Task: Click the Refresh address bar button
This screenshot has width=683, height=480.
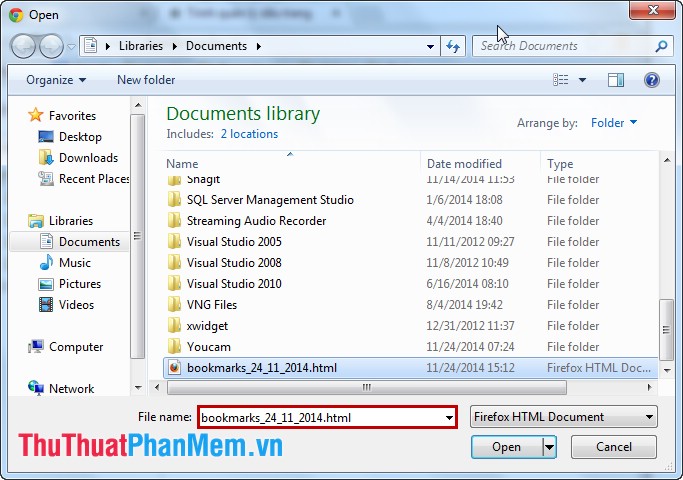Action: (x=453, y=46)
